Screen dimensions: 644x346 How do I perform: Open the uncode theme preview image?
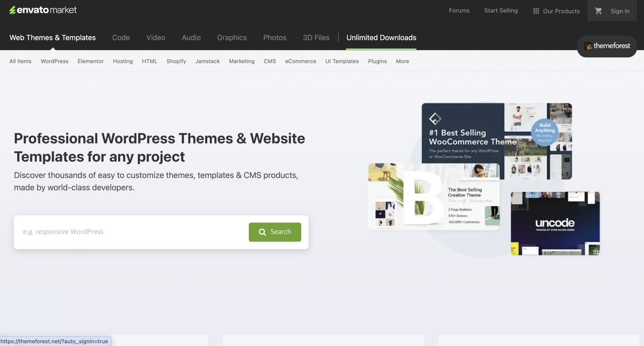pos(555,223)
